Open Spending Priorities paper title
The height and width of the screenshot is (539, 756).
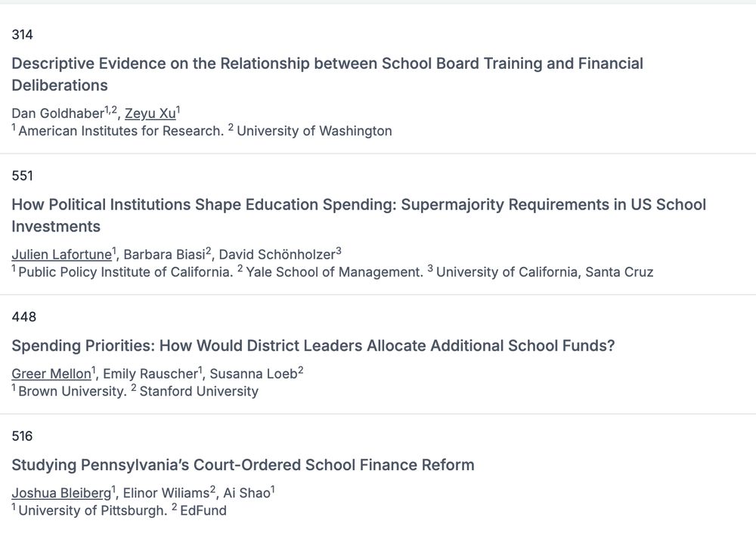coord(314,345)
